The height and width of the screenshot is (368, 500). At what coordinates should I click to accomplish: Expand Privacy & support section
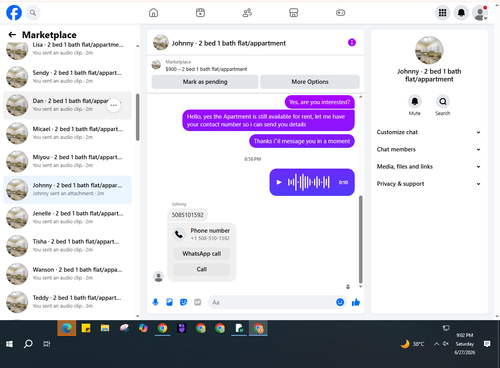tap(429, 184)
